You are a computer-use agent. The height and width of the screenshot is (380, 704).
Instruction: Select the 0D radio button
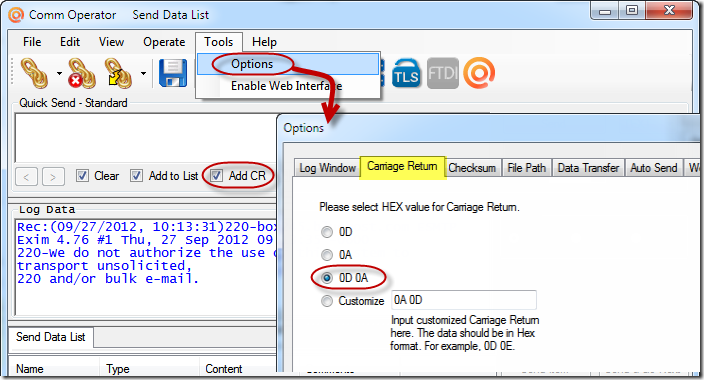coord(327,232)
